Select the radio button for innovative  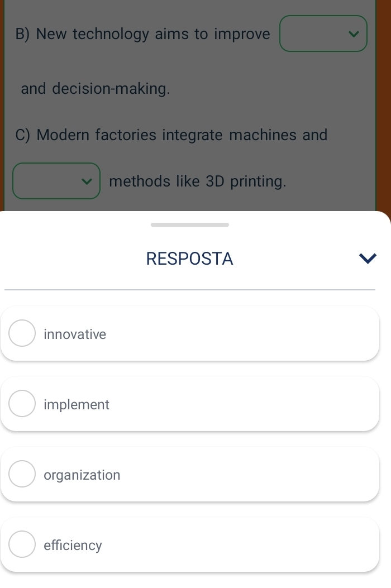coord(22,334)
